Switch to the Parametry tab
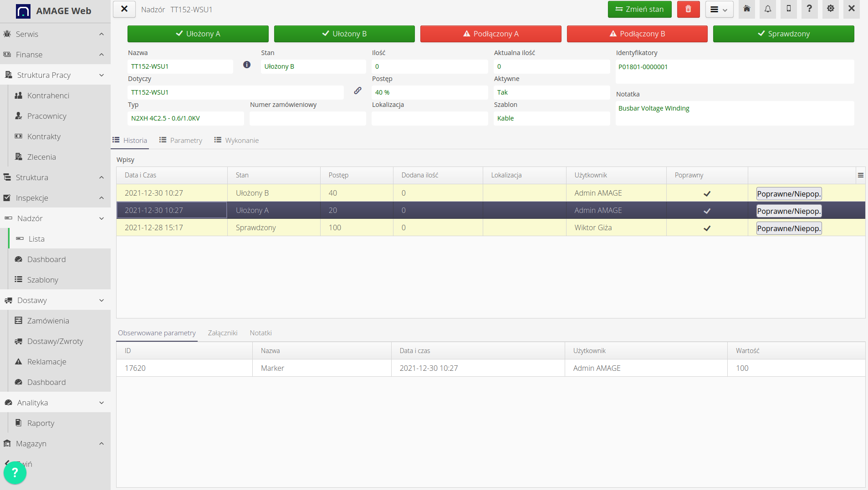This screenshot has height=490, width=868. [x=181, y=141]
